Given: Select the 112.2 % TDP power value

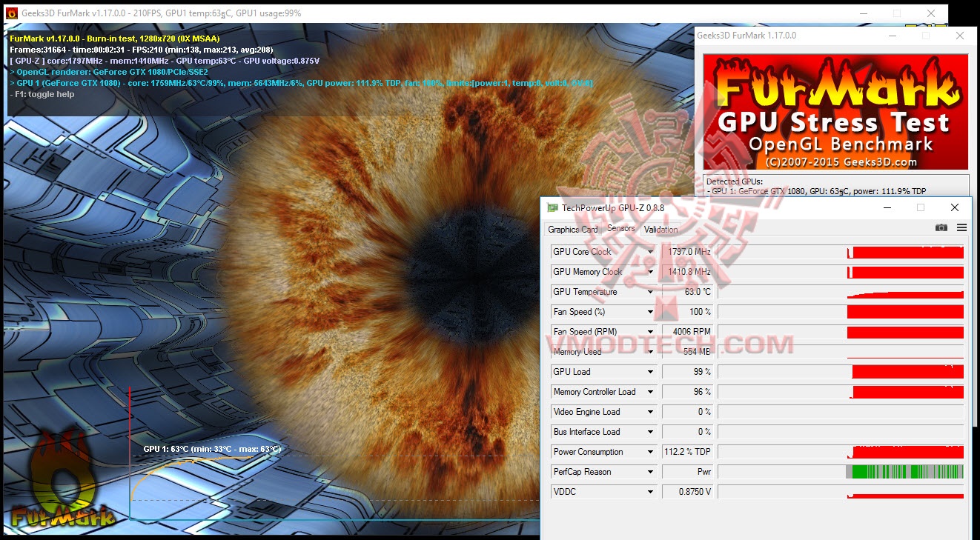Looking at the screenshot, I should [x=688, y=452].
